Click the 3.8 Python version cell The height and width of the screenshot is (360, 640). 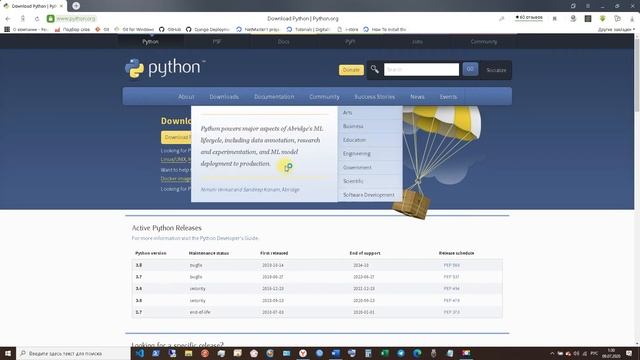[139, 265]
